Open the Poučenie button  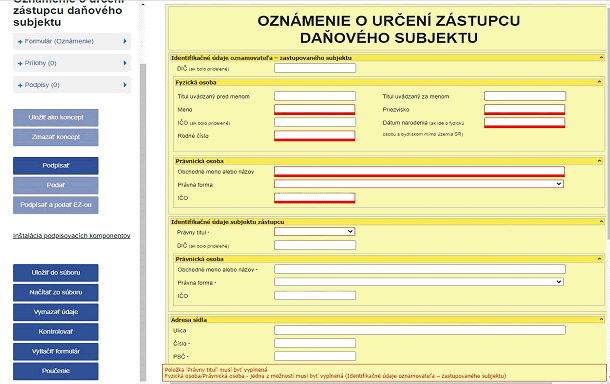pos(56,371)
